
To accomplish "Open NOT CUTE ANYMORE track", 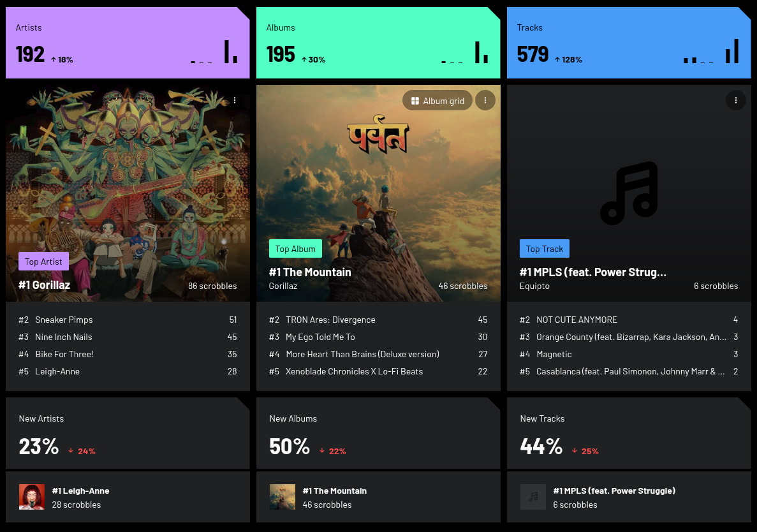I will pyautogui.click(x=577, y=320).
